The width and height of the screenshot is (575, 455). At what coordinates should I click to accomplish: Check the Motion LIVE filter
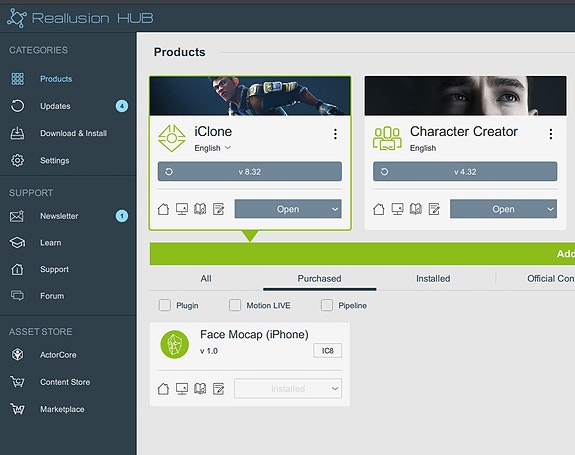pyautogui.click(x=235, y=305)
